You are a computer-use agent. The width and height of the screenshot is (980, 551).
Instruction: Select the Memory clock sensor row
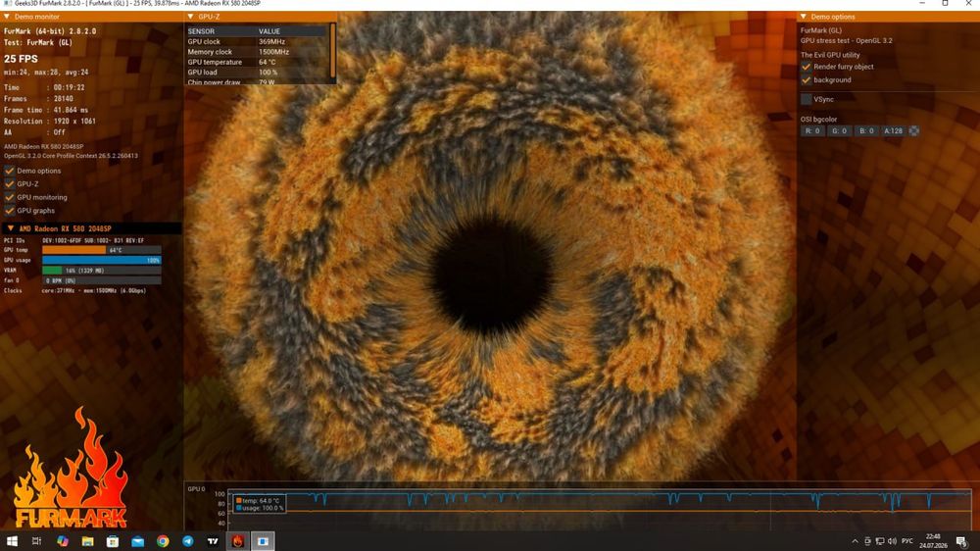pyautogui.click(x=257, y=52)
